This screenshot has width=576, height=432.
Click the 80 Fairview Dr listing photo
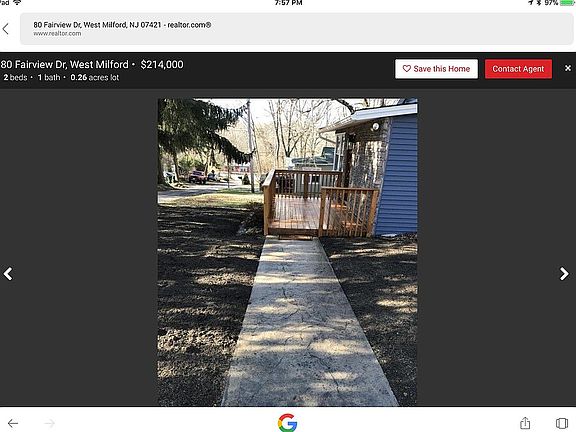pos(288,252)
